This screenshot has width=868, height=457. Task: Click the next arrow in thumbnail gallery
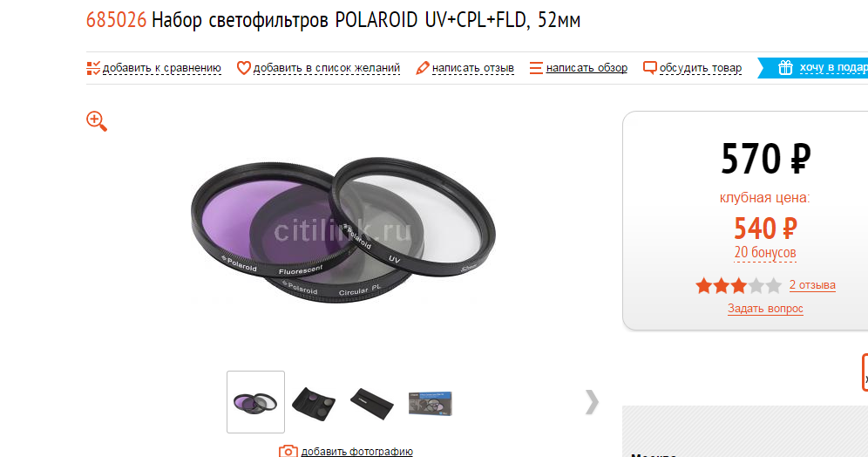point(592,401)
